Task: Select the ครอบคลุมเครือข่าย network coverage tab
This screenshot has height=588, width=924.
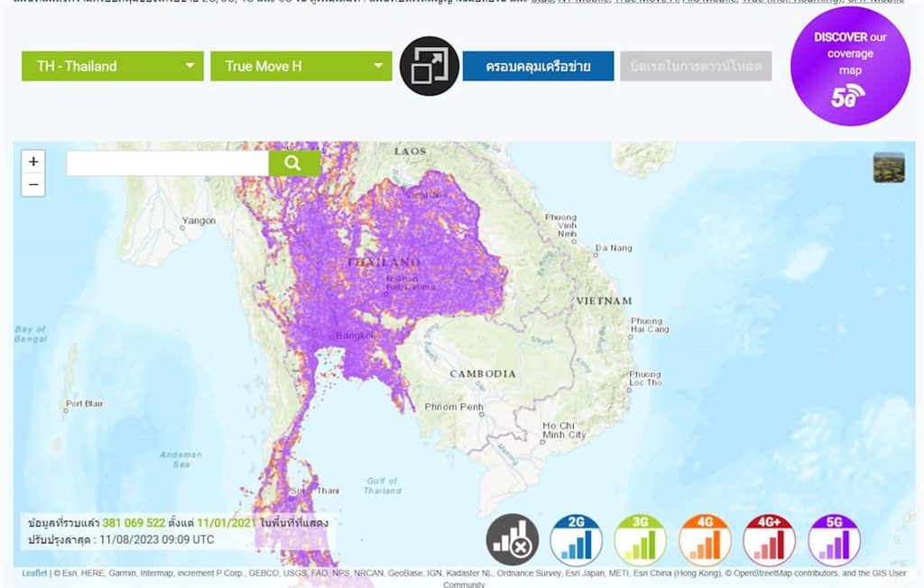Action: 538,66
